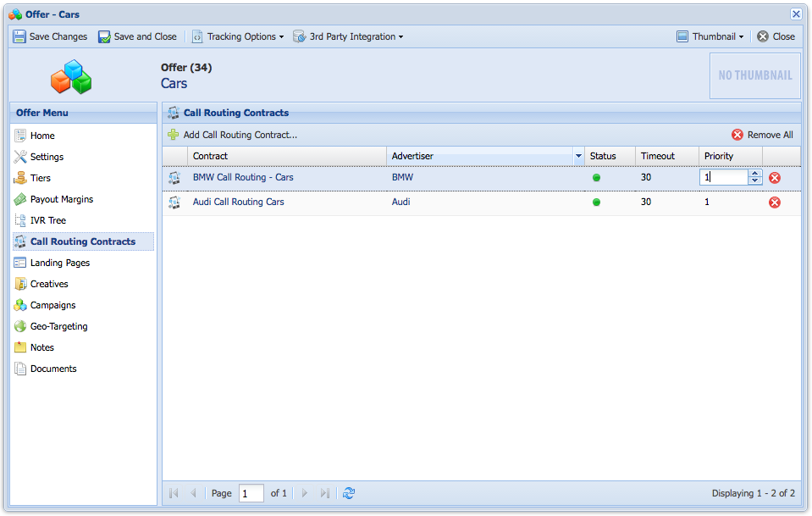Sort by the Priority column header
Screen dimensions: 812x516
tap(731, 156)
